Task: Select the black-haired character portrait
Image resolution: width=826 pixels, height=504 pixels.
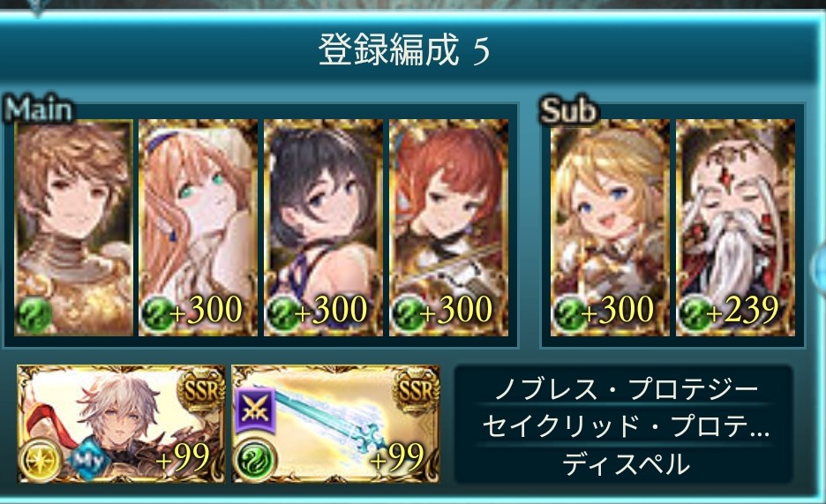Action: 324,228
